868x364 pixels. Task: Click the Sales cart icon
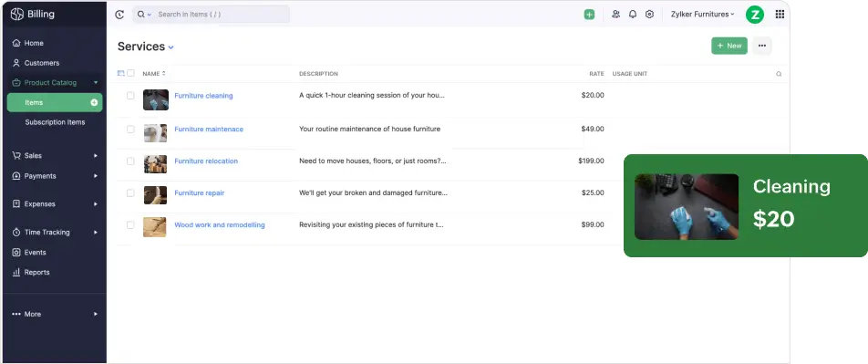click(x=16, y=156)
